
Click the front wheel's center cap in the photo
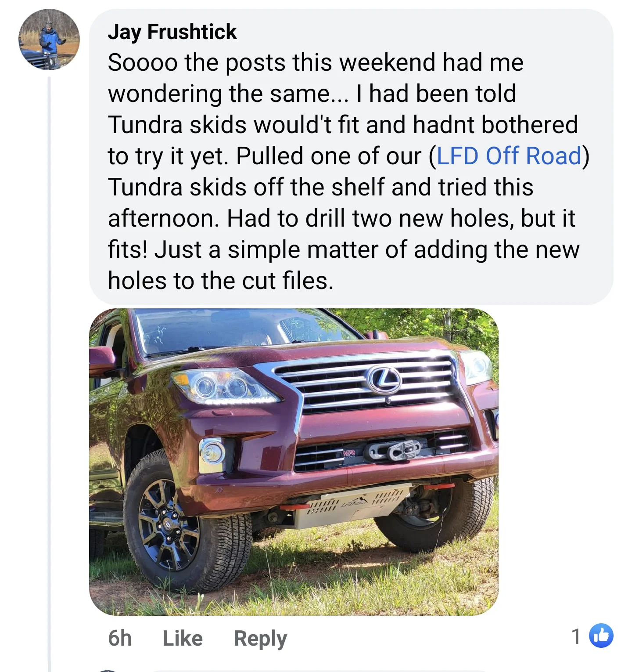click(167, 524)
